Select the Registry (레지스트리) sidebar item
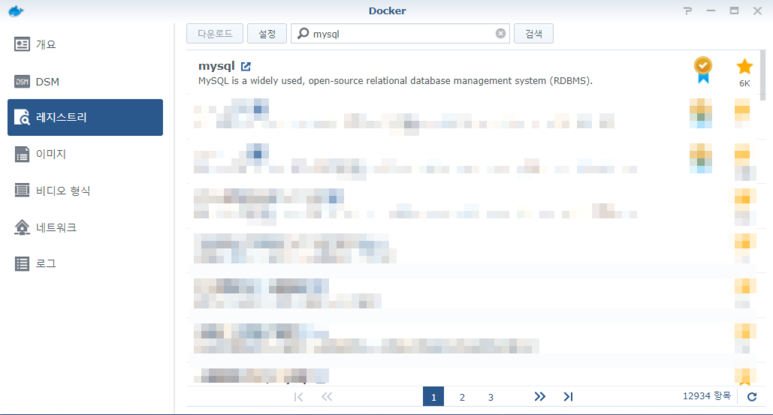773x415 pixels. [x=85, y=117]
